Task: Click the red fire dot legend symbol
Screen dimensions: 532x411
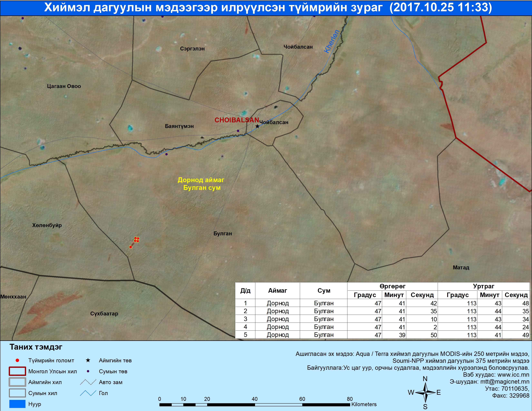Action: click(17, 360)
